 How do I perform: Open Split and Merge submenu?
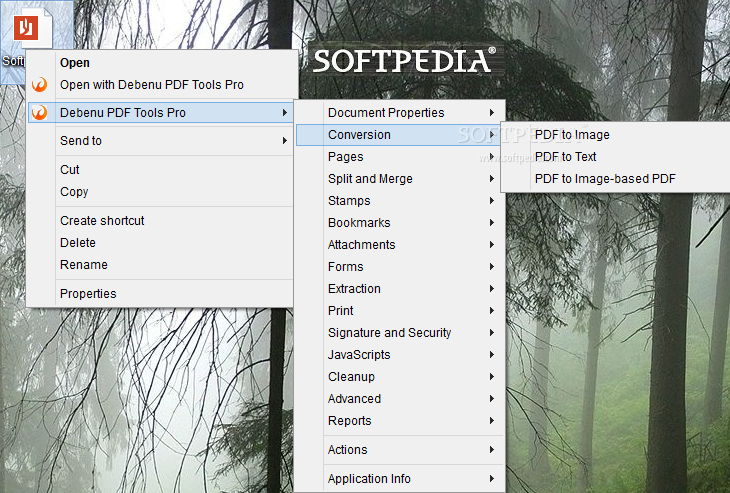[400, 179]
